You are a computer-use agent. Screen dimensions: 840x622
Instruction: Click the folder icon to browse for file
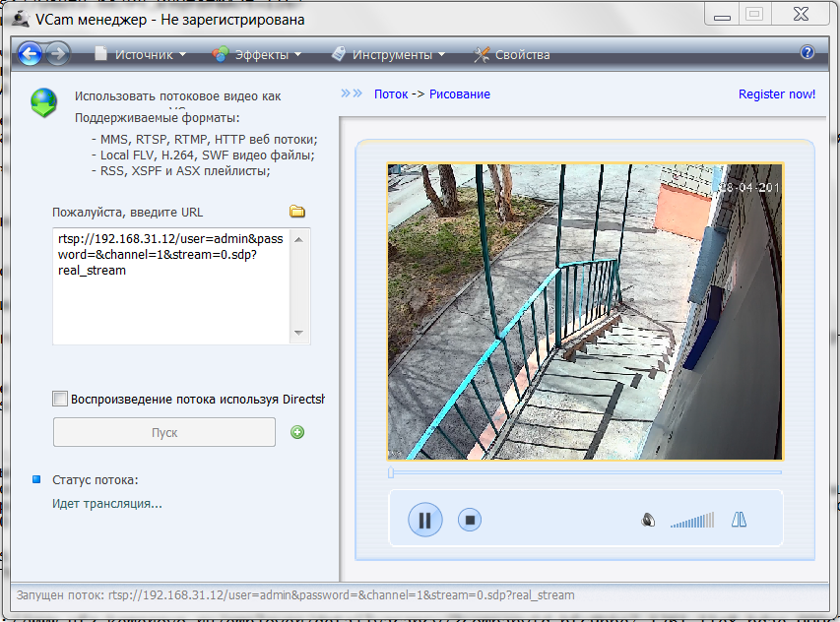pos(296,212)
